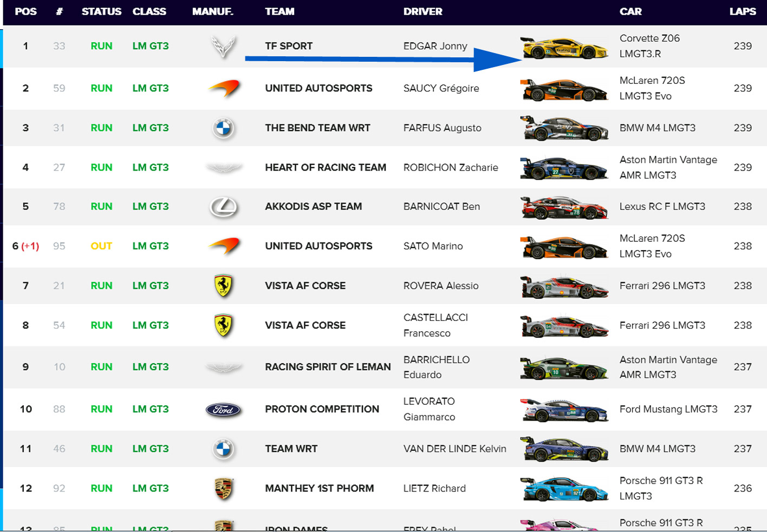Select team AKKODIS ASP TEAM
Viewport: 767px width, 532px height.
tap(313, 206)
